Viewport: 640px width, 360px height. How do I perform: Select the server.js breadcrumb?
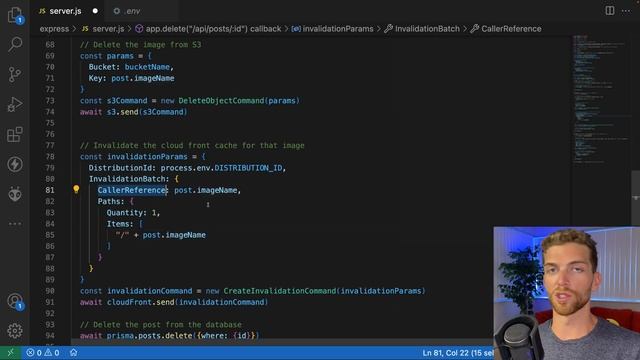(x=103, y=29)
